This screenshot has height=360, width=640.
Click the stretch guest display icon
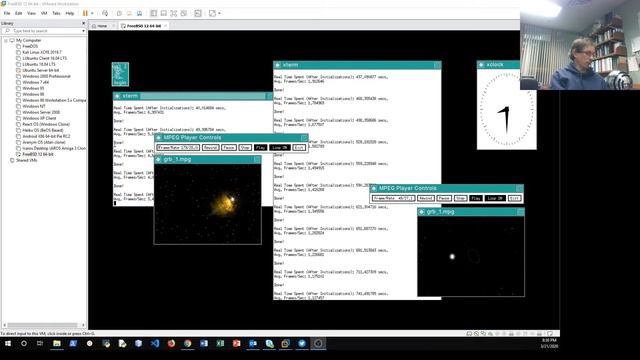(212, 13)
